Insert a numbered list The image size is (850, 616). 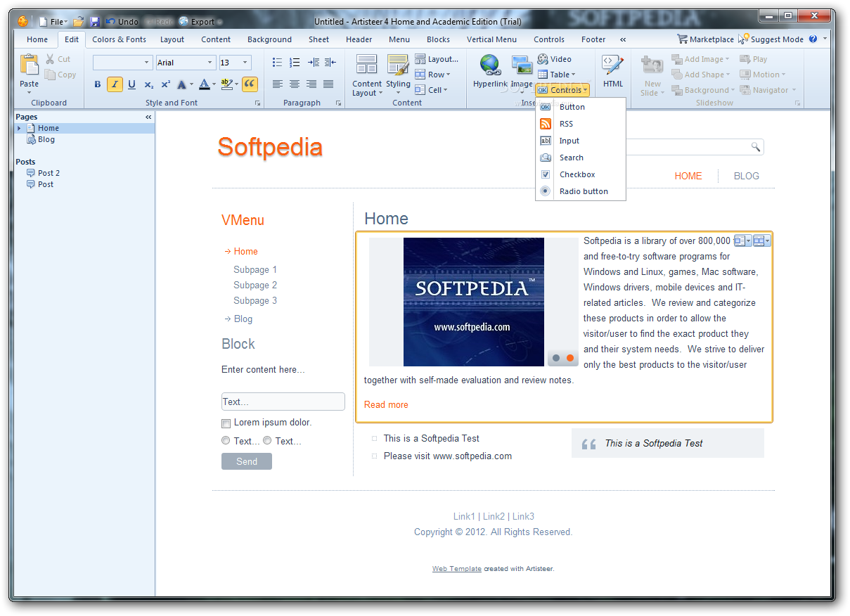pyautogui.click(x=295, y=63)
